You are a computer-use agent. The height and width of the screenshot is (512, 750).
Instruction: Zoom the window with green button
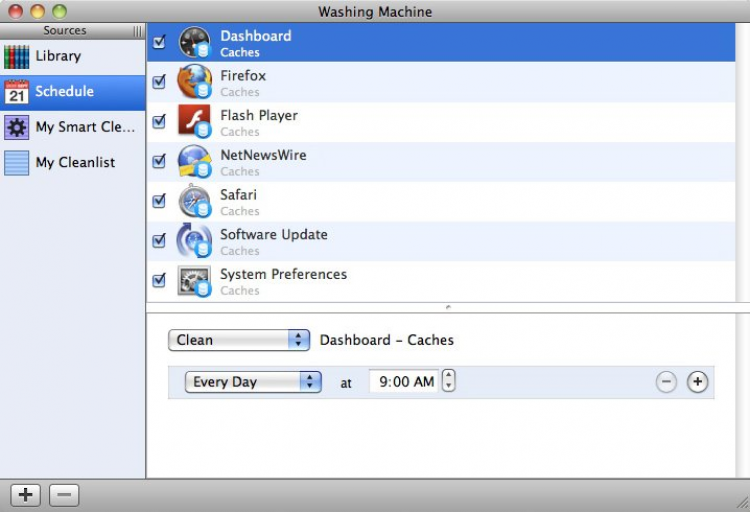[x=59, y=11]
